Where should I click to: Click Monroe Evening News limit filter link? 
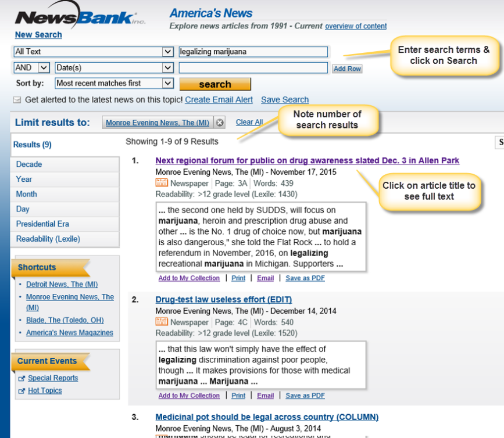[x=158, y=123]
